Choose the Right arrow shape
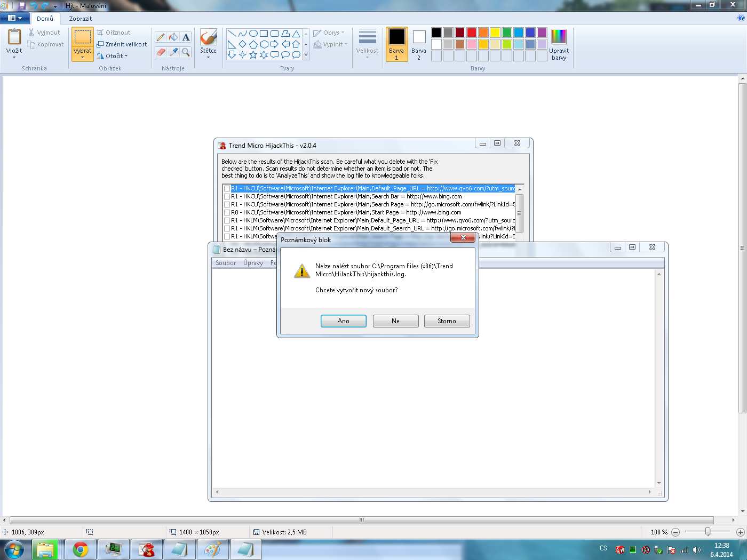 click(275, 44)
